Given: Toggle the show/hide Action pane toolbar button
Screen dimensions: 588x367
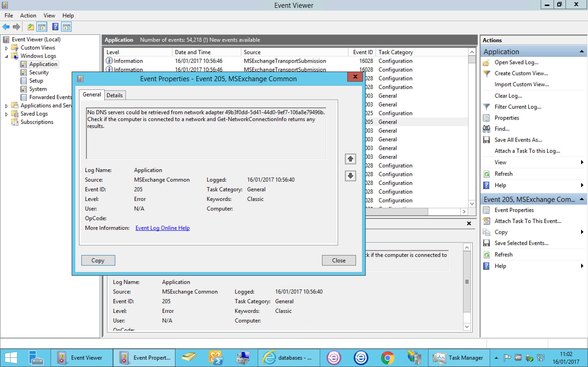Looking at the screenshot, I should pyautogui.click(x=66, y=27).
